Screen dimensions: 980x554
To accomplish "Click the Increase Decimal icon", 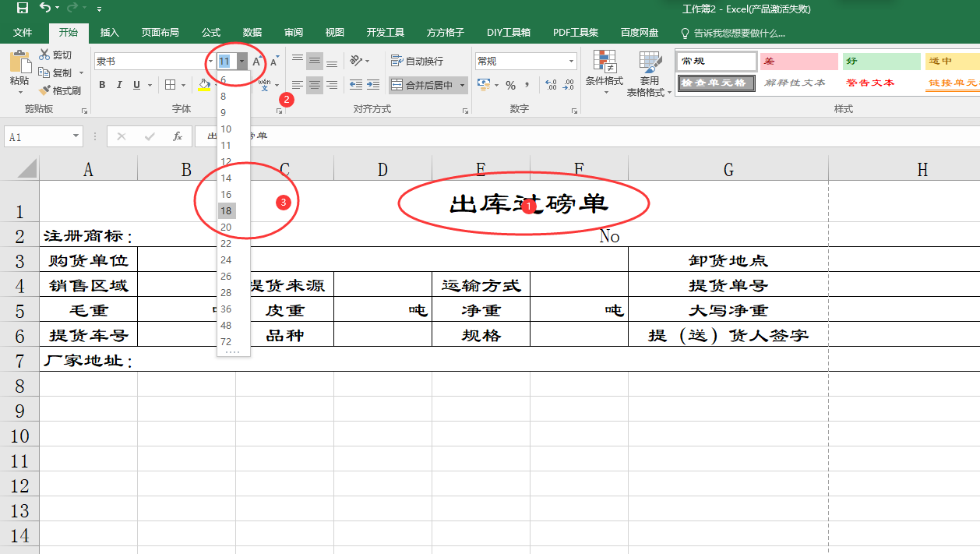I will [551, 85].
